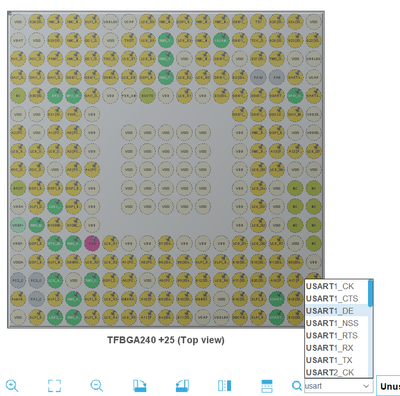
Task: Rotate the chip view clockwise
Action: tap(140, 386)
